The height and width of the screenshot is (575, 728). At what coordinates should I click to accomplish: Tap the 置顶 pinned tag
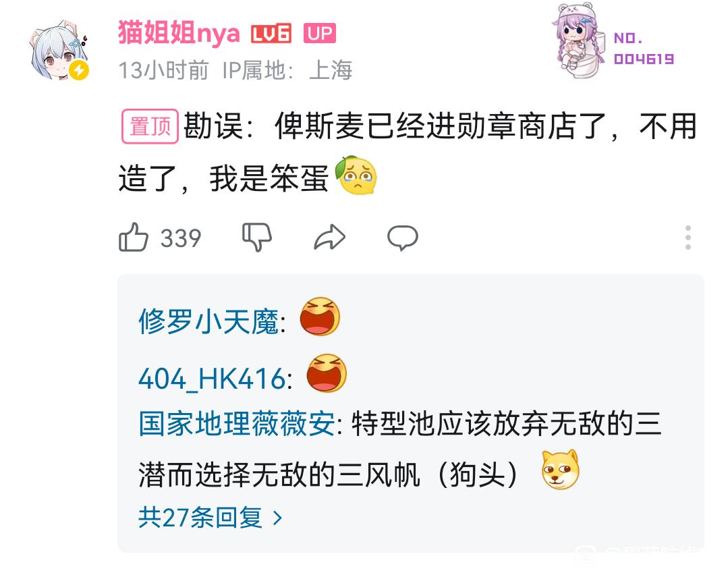(150, 126)
